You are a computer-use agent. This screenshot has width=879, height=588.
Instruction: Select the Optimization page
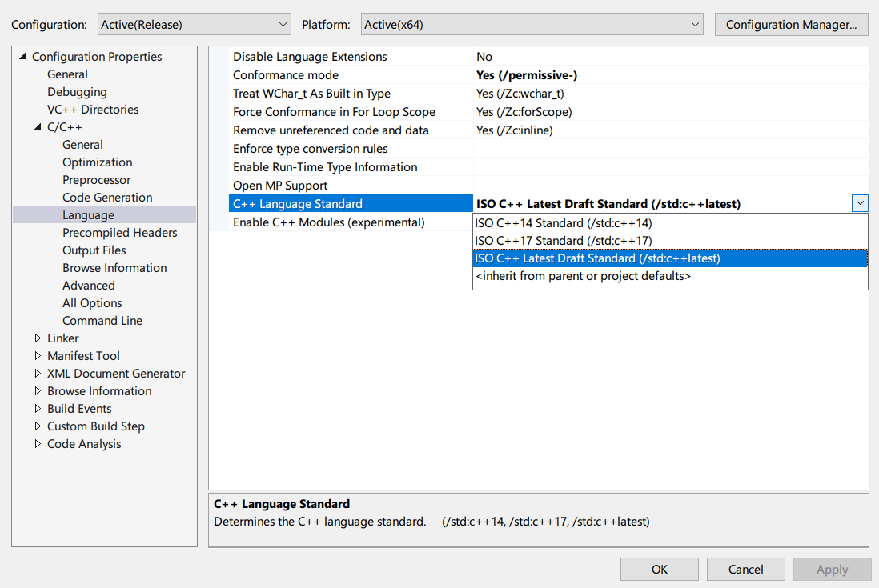(x=97, y=162)
